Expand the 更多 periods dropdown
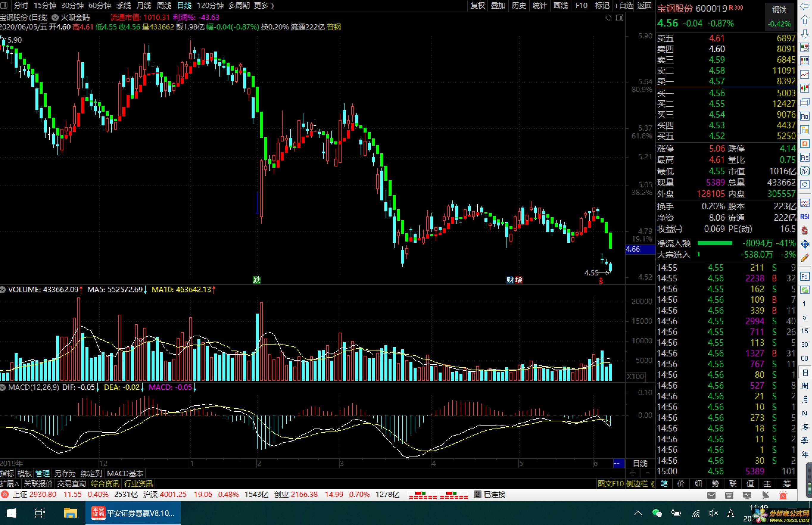The height and width of the screenshot is (525, 812). [264, 5]
